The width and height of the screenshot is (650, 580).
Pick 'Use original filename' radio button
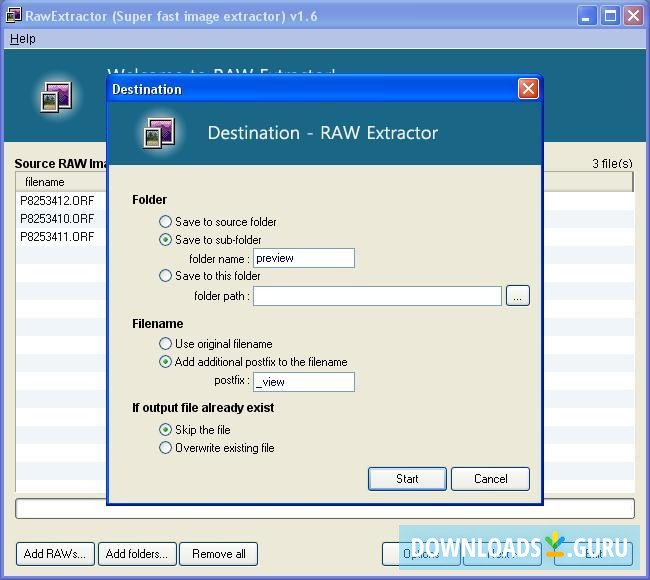[165, 344]
